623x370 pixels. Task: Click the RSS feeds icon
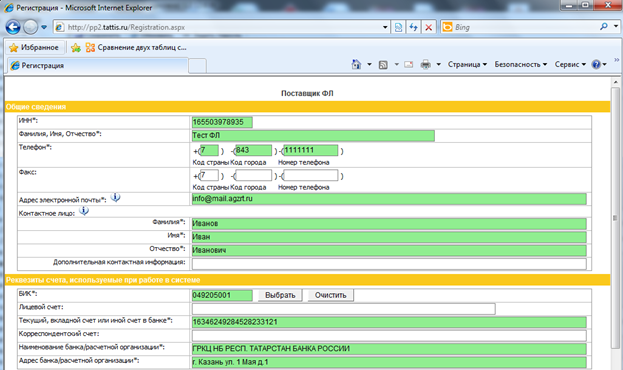383,65
